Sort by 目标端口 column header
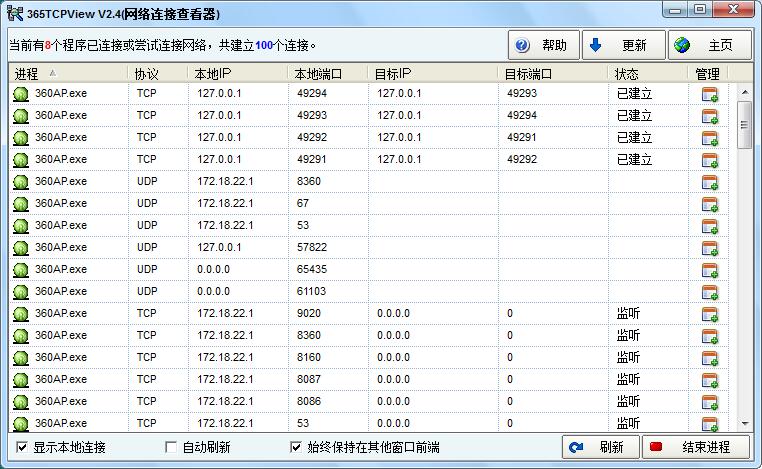The height and width of the screenshot is (469, 762). 553,73
